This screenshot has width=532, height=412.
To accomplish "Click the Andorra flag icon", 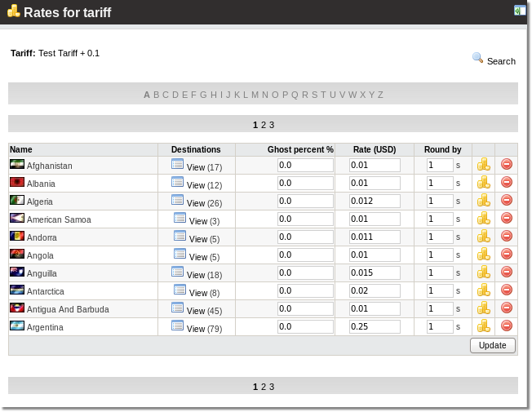I will pos(17,237).
